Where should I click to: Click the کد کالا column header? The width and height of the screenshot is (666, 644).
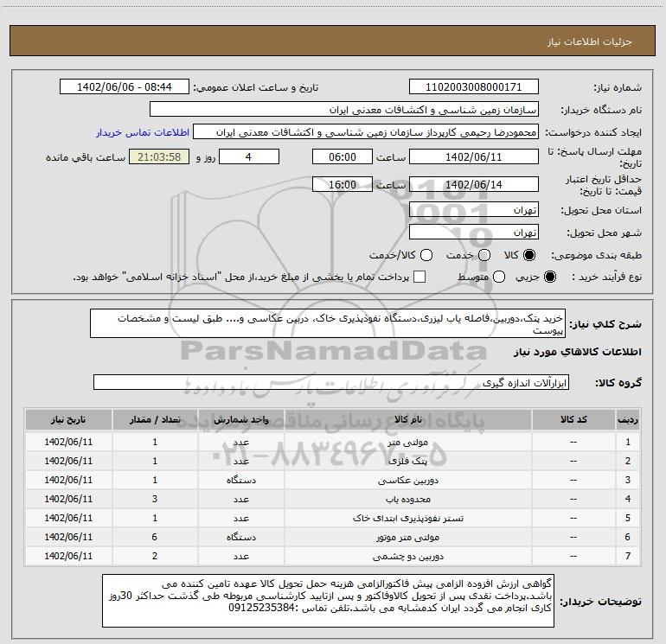click(x=573, y=420)
